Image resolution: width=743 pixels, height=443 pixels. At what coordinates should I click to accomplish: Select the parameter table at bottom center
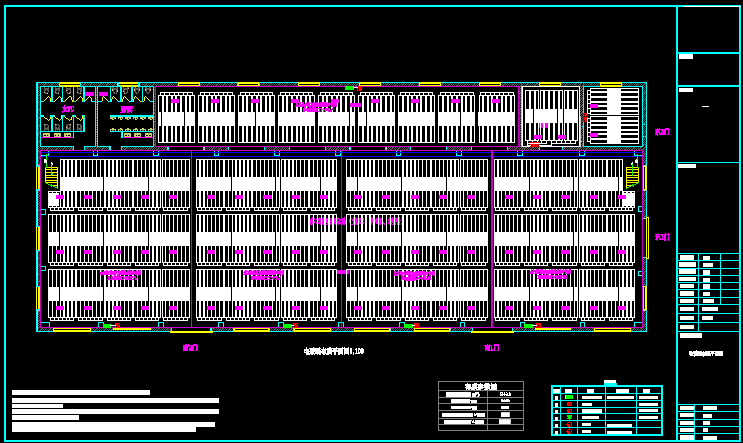tap(480, 405)
